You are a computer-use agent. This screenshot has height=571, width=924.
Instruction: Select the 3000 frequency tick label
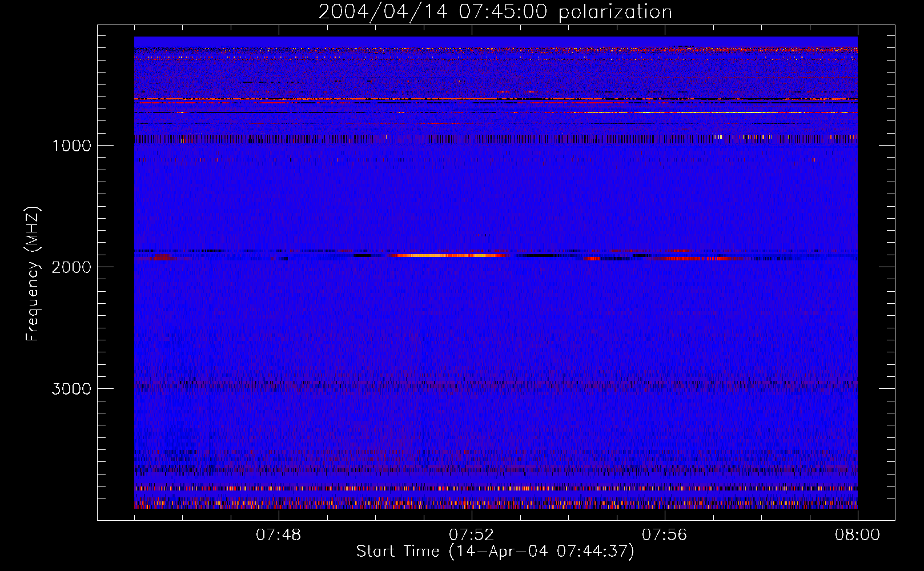[x=71, y=389]
